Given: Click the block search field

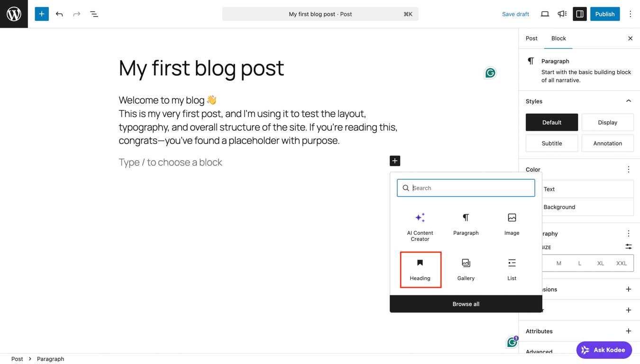Looking at the screenshot, I should [x=466, y=188].
